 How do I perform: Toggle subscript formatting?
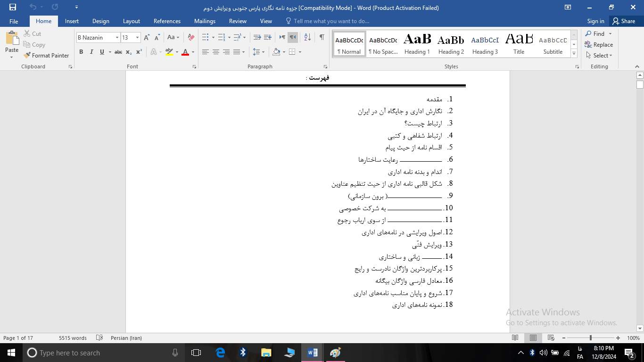[129, 52]
